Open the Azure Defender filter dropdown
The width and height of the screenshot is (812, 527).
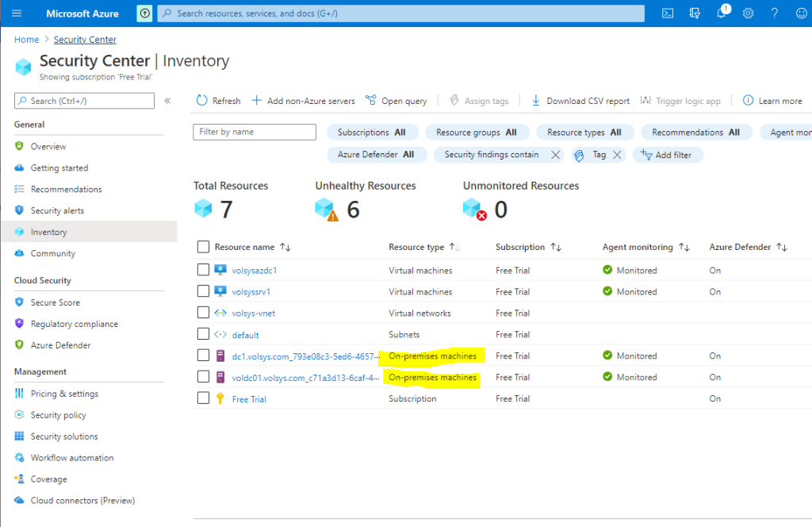[x=377, y=154]
